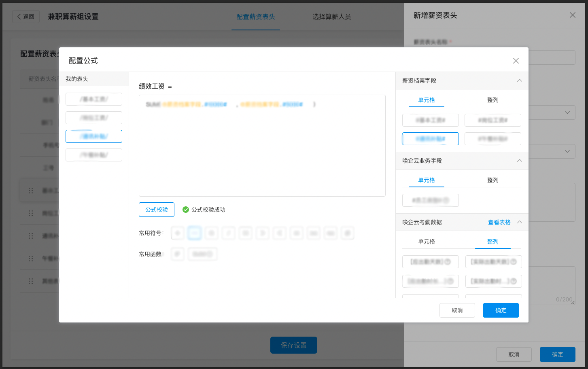Grab drag handle of 午餐补贴 row
This screenshot has width=588, height=369.
pos(31,259)
